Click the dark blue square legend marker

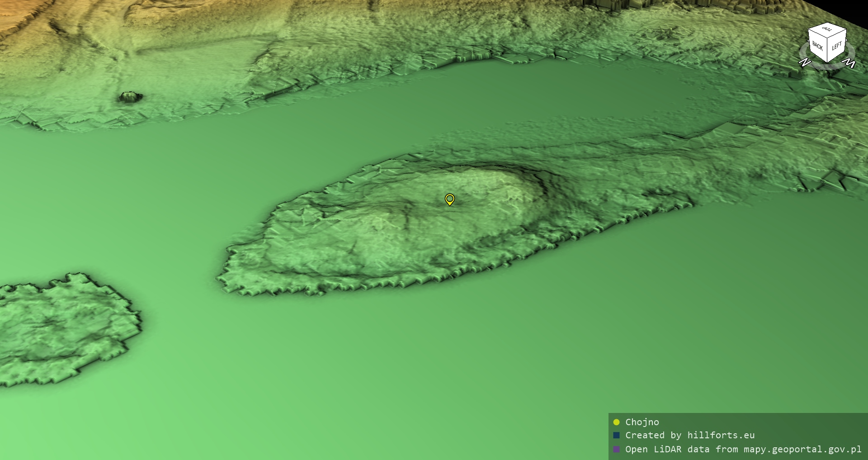click(x=616, y=436)
